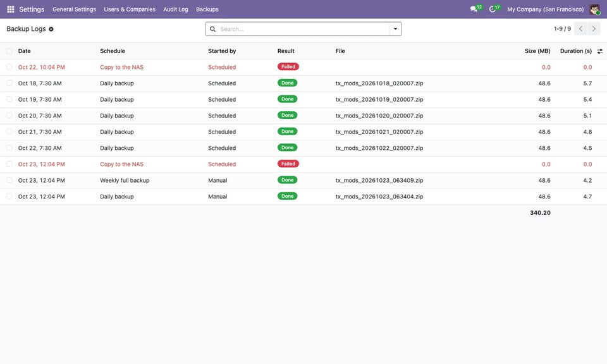Image resolution: width=607 pixels, height=364 pixels.
Task: Click the Oct 23 Copy to the NAS schedule cell
Action: coord(121,164)
